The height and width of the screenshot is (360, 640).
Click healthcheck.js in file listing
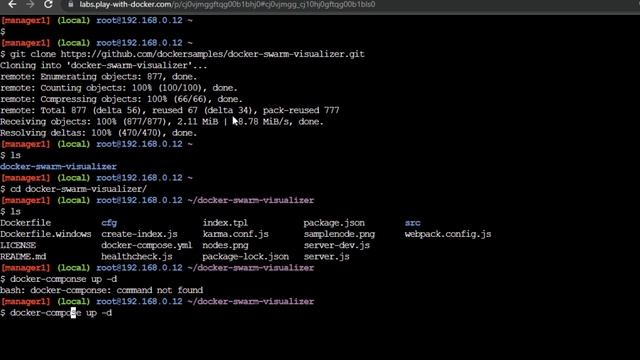click(x=137, y=257)
